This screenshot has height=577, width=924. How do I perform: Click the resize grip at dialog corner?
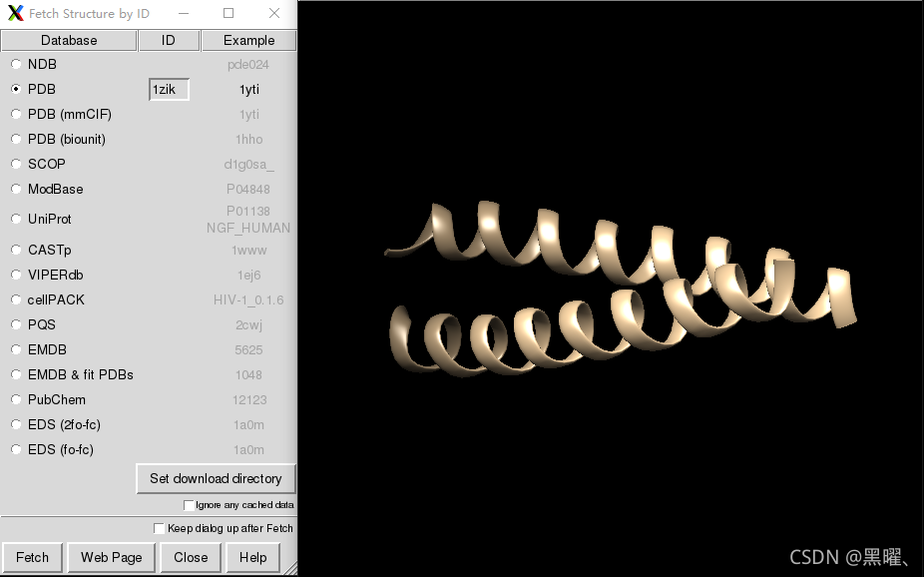pos(290,568)
